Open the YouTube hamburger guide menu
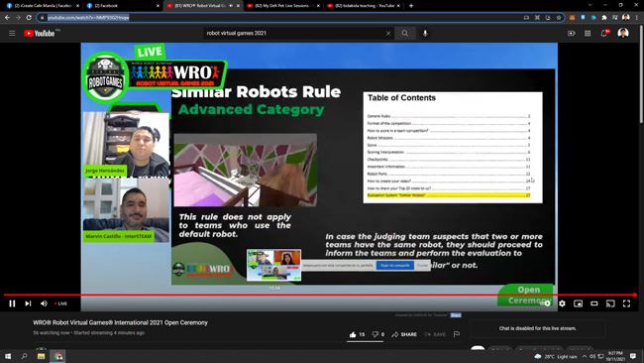The height and width of the screenshot is (363, 644). 12,34
